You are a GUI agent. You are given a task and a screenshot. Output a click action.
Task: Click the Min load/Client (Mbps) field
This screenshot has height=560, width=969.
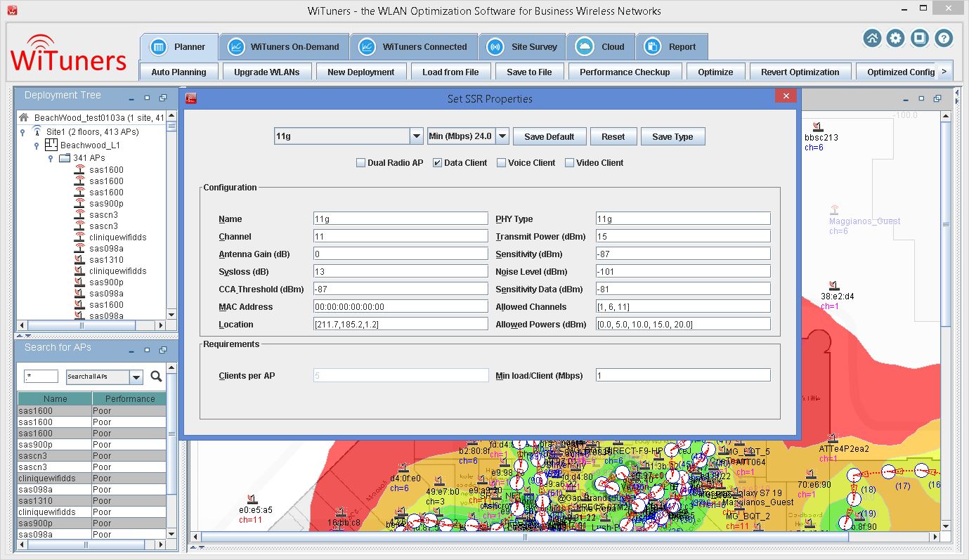point(683,375)
